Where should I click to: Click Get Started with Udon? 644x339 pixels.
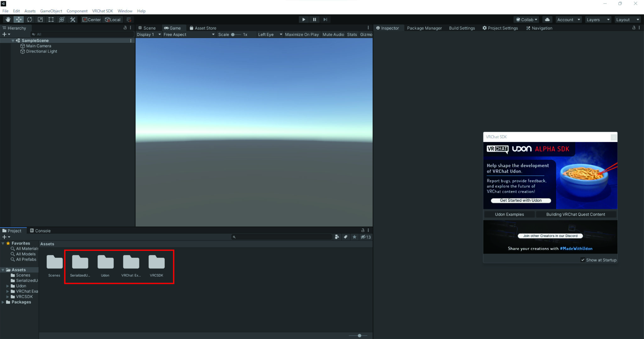pos(520,201)
